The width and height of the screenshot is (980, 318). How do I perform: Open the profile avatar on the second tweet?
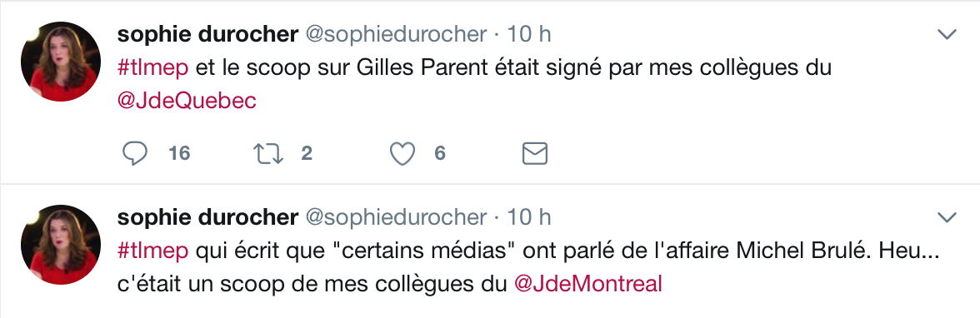click(x=61, y=244)
